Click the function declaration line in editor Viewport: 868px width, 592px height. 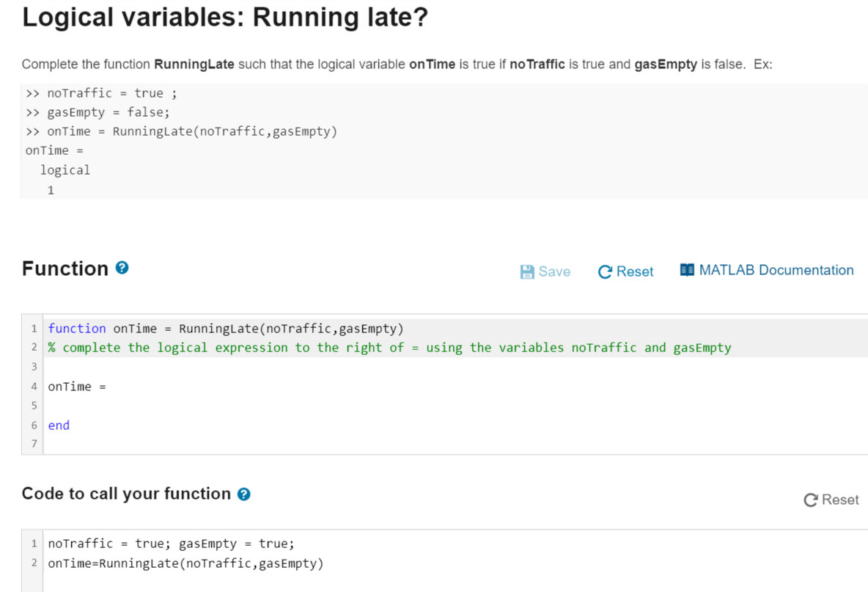[226, 329]
